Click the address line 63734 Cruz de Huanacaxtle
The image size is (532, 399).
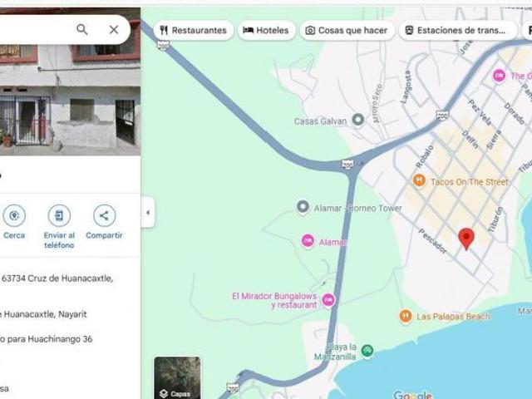click(x=57, y=278)
